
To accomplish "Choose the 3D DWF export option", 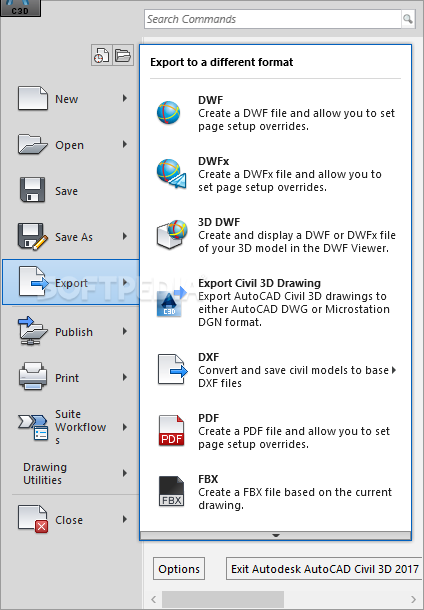I will point(275,235).
